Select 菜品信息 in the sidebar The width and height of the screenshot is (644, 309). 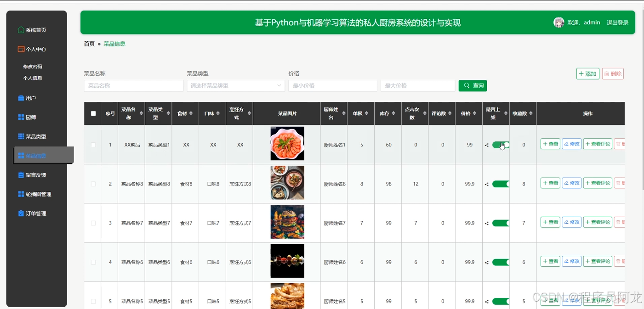44,156
